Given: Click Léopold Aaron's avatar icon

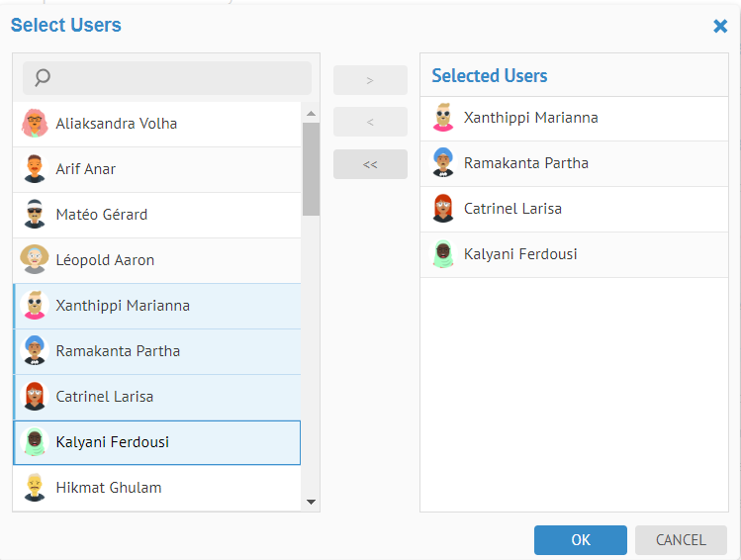Looking at the screenshot, I should coord(35,260).
